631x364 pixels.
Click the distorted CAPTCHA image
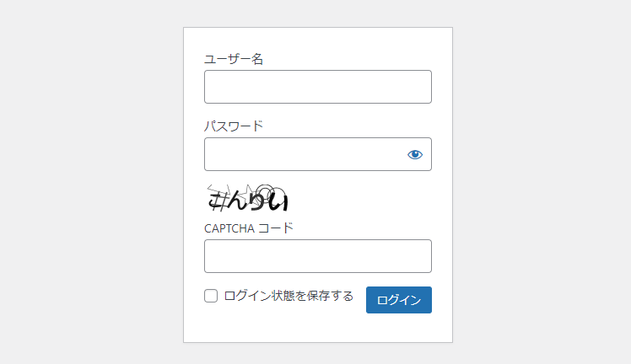point(247,199)
